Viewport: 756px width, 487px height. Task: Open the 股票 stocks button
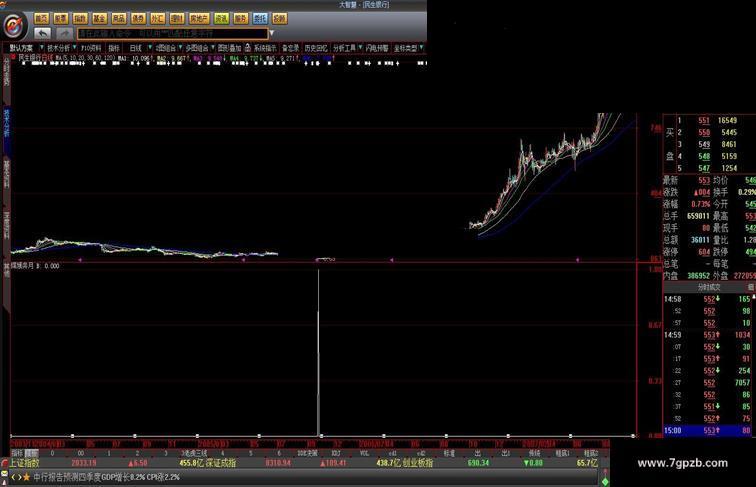[61, 18]
